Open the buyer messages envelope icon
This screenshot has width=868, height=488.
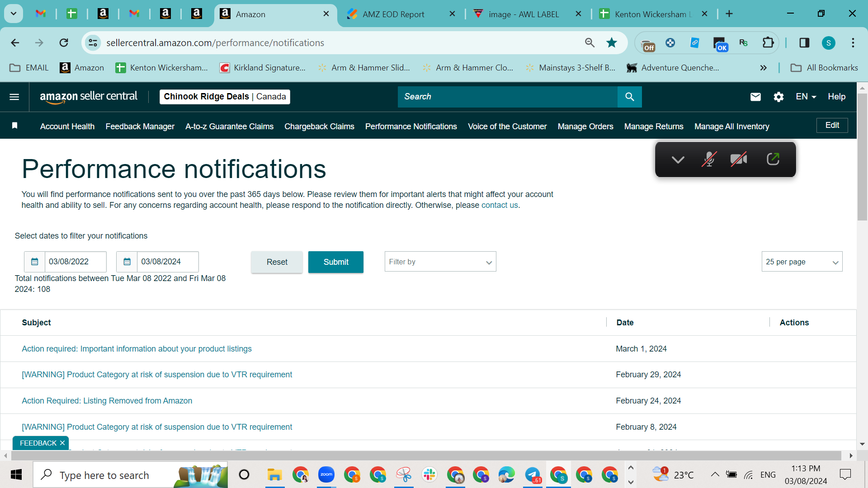coord(755,97)
